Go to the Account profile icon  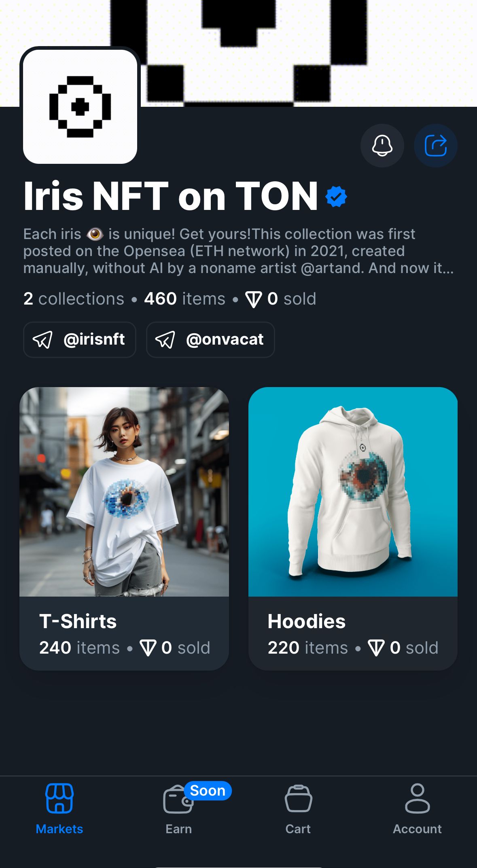coord(417,798)
